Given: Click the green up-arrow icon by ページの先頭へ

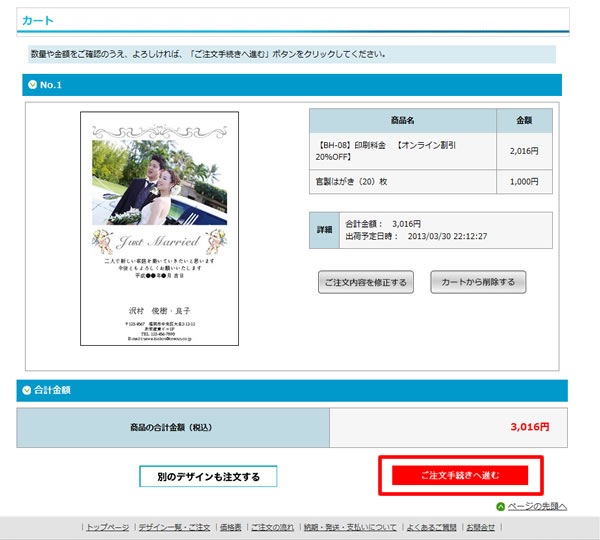Looking at the screenshot, I should [500, 506].
